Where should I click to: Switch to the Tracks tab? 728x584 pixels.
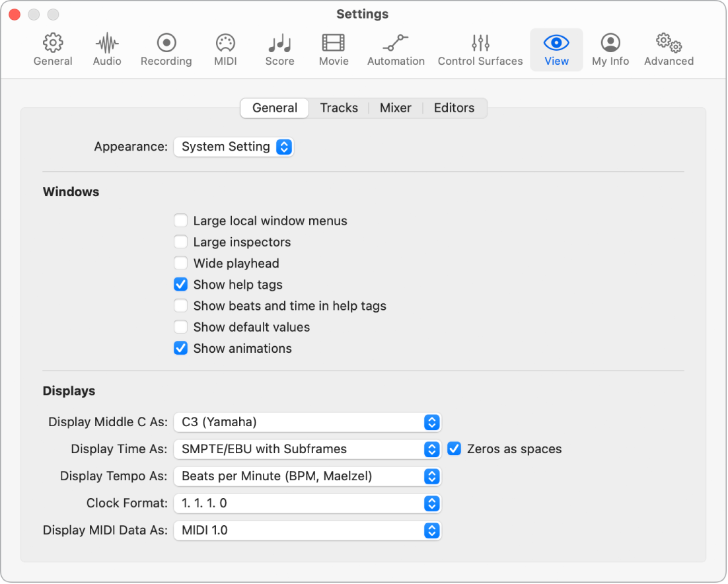pos(339,108)
